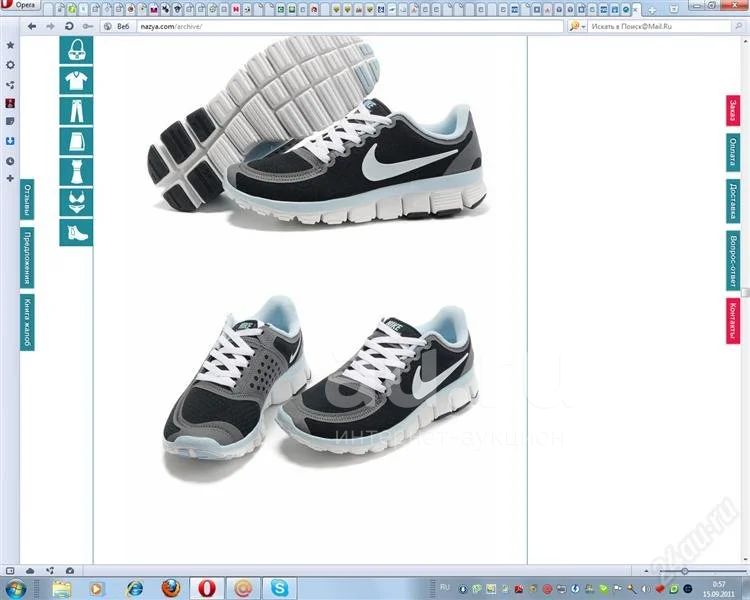The width and height of the screenshot is (750, 600).
Task: Click the top Nike sneaker sole image
Action: click(x=263, y=120)
